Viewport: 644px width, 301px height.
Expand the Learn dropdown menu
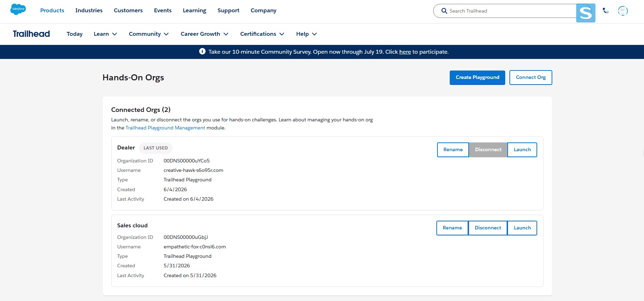[x=105, y=34]
